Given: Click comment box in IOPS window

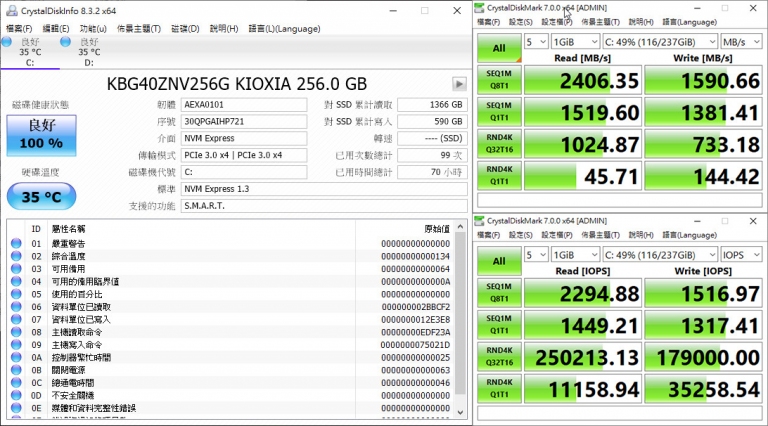Looking at the screenshot, I should (x=620, y=413).
